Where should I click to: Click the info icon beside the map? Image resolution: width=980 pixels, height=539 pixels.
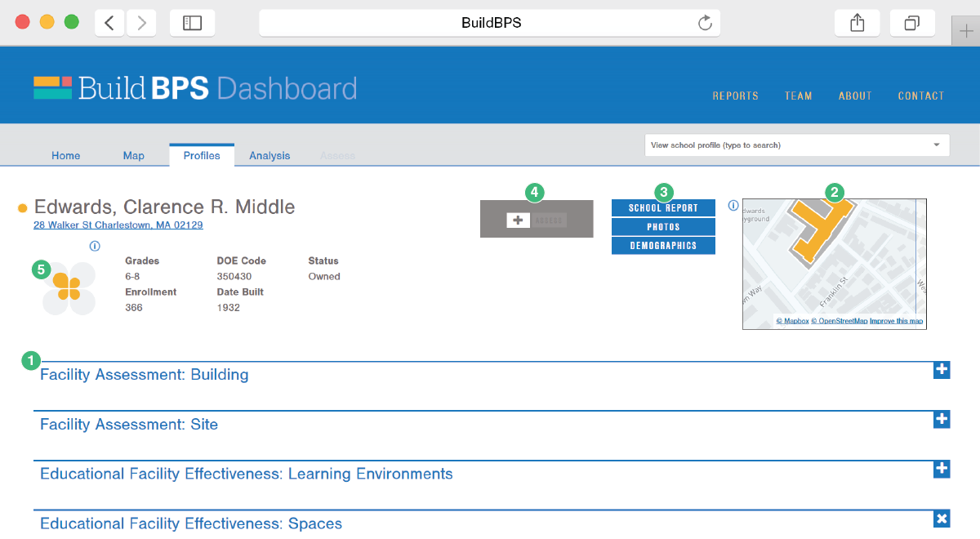[733, 206]
